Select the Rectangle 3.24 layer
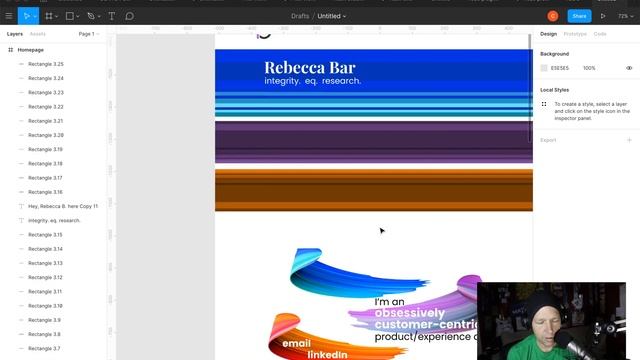The height and width of the screenshot is (360, 640). coord(46,78)
